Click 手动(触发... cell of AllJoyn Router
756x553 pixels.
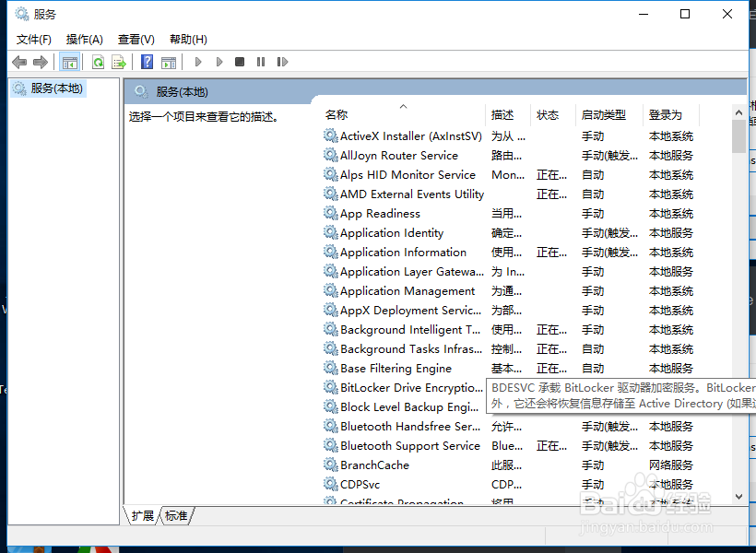pyautogui.click(x=609, y=156)
